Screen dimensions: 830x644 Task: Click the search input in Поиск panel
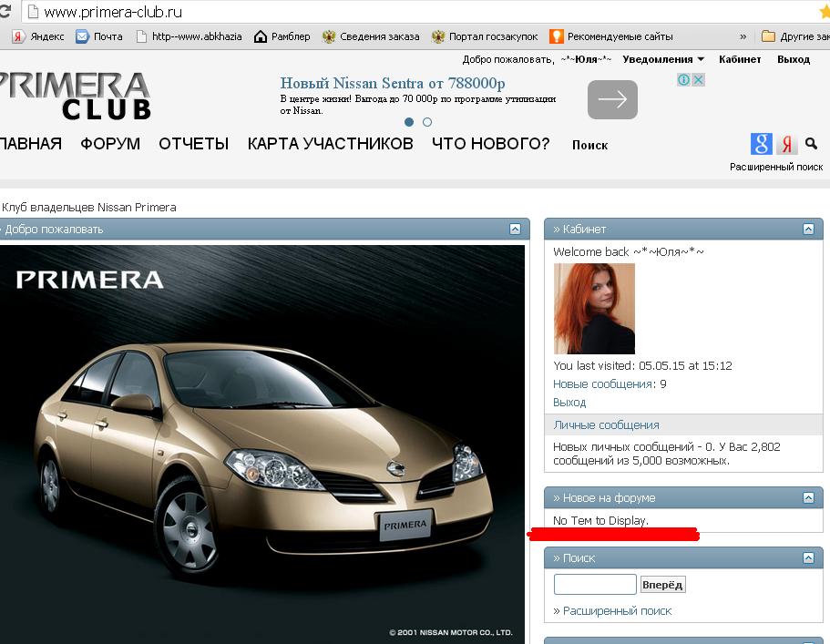[x=595, y=585]
